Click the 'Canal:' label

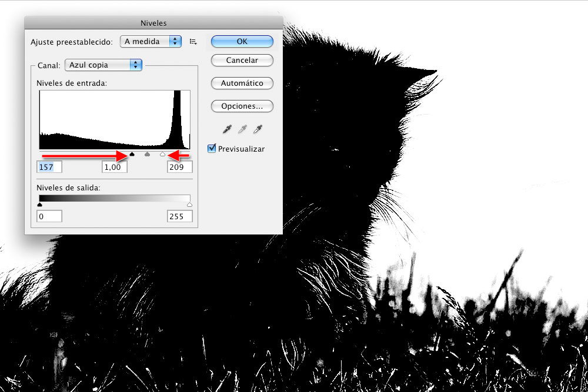pos(49,65)
